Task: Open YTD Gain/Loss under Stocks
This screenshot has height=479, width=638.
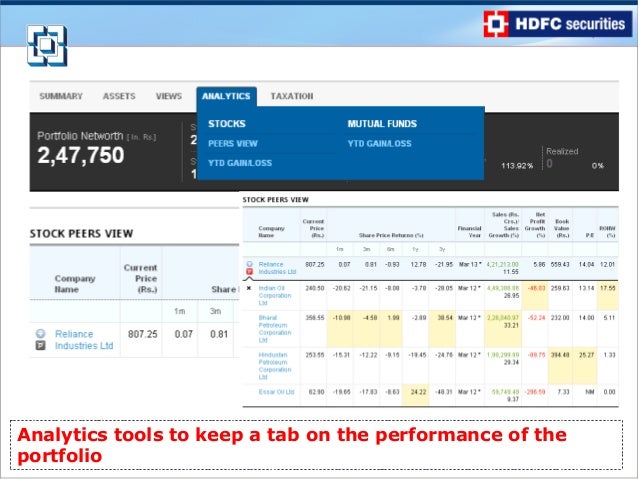Action: point(240,163)
